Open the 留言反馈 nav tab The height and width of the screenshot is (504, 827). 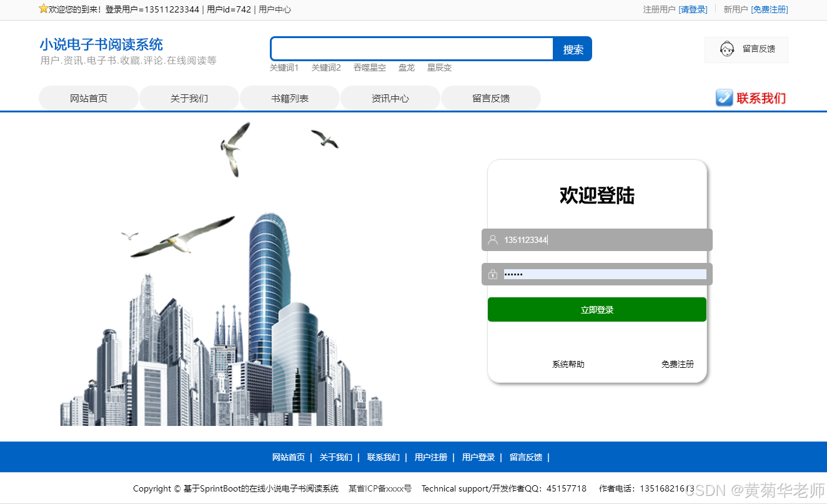click(491, 98)
